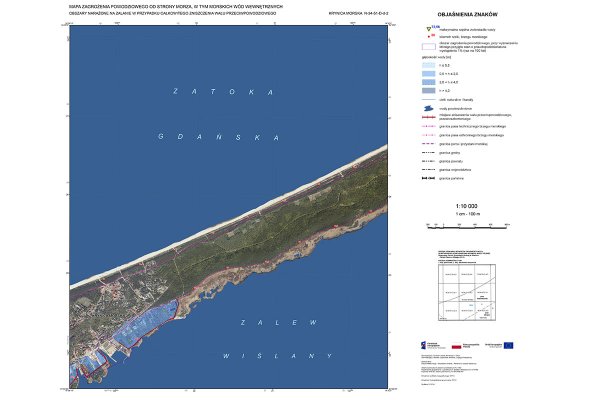The width and height of the screenshot is (600, 400).
Task: Select the third medium blue depth swatch
Action: [429, 82]
